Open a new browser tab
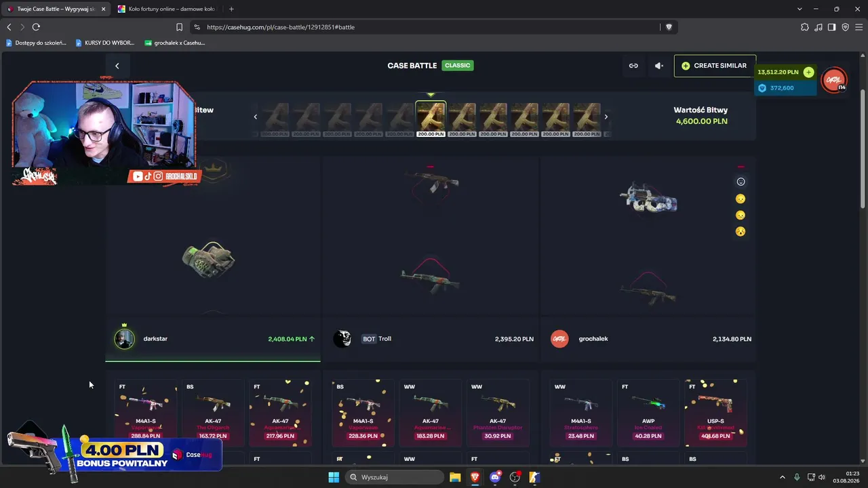868x488 pixels. click(231, 9)
